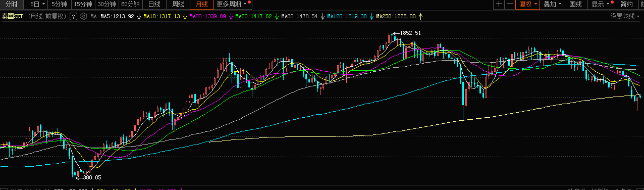The width and height of the screenshot is (644, 190).
Task: Switch to the 周线 weekly tab
Action: pos(178,4)
